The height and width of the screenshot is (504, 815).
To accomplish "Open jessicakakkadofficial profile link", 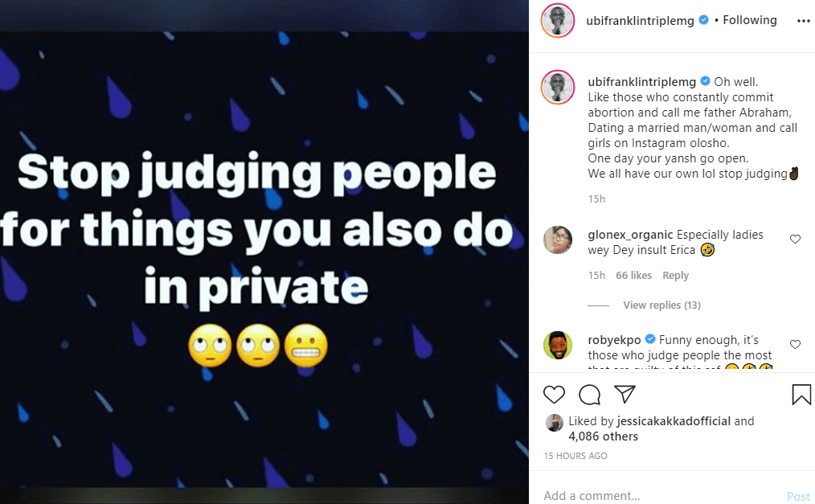I will click(674, 420).
